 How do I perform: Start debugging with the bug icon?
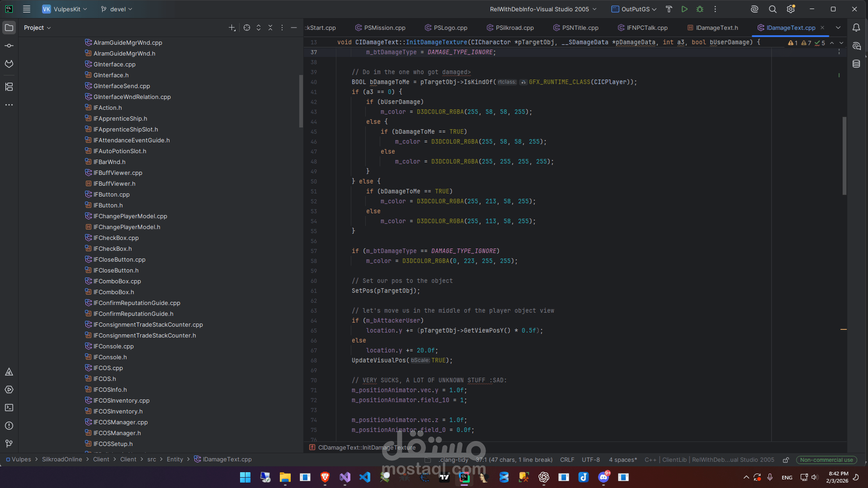[x=700, y=9]
